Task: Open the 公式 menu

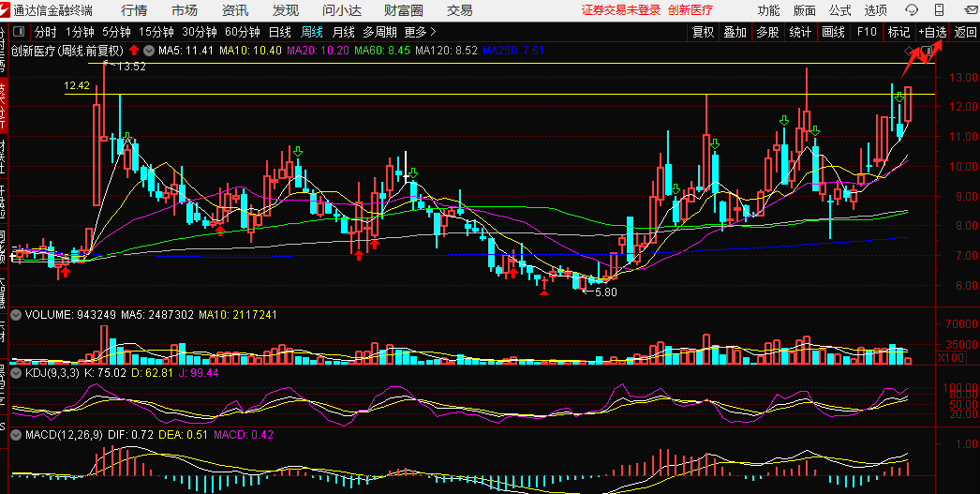Action: click(840, 10)
